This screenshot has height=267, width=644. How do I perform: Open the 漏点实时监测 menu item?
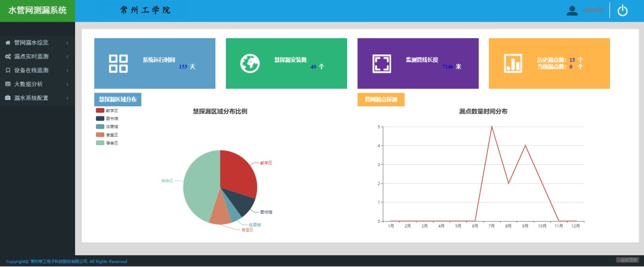pos(31,56)
